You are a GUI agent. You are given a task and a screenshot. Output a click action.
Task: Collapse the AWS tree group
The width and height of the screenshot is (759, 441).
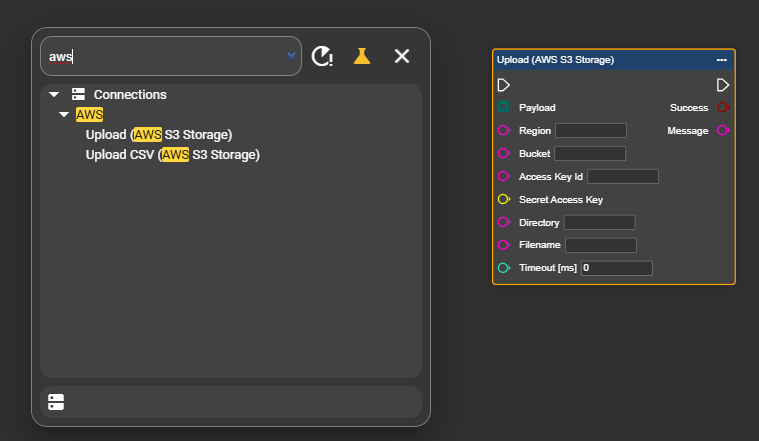(64, 115)
